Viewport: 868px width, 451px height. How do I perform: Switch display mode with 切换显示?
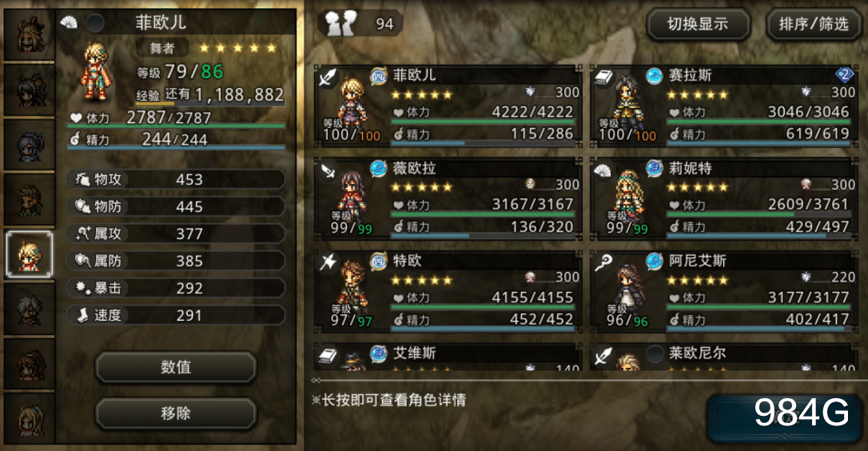pyautogui.click(x=698, y=24)
